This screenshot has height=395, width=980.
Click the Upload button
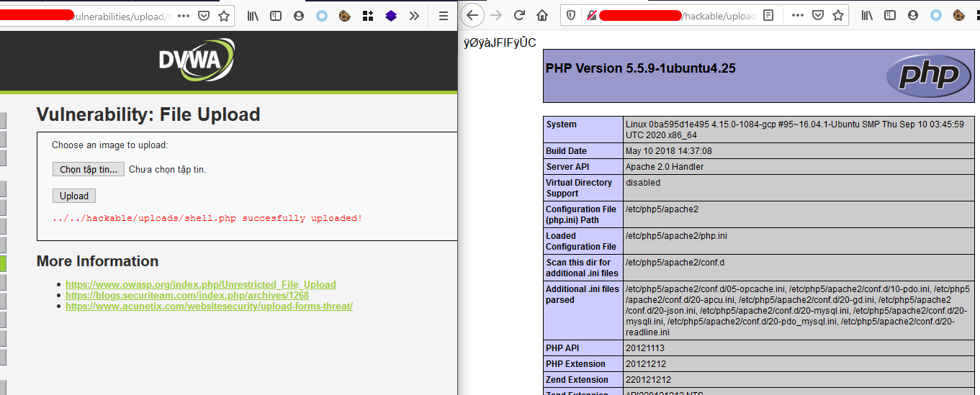click(x=74, y=196)
